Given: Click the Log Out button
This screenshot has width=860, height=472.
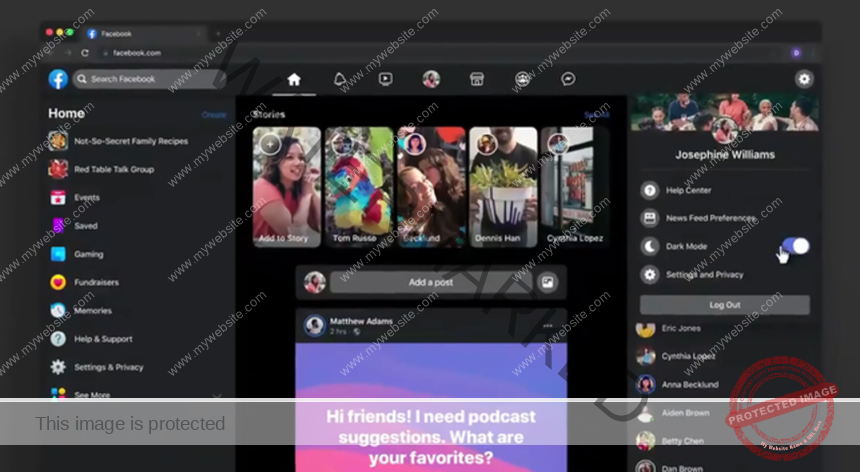Looking at the screenshot, I should pyautogui.click(x=725, y=305).
